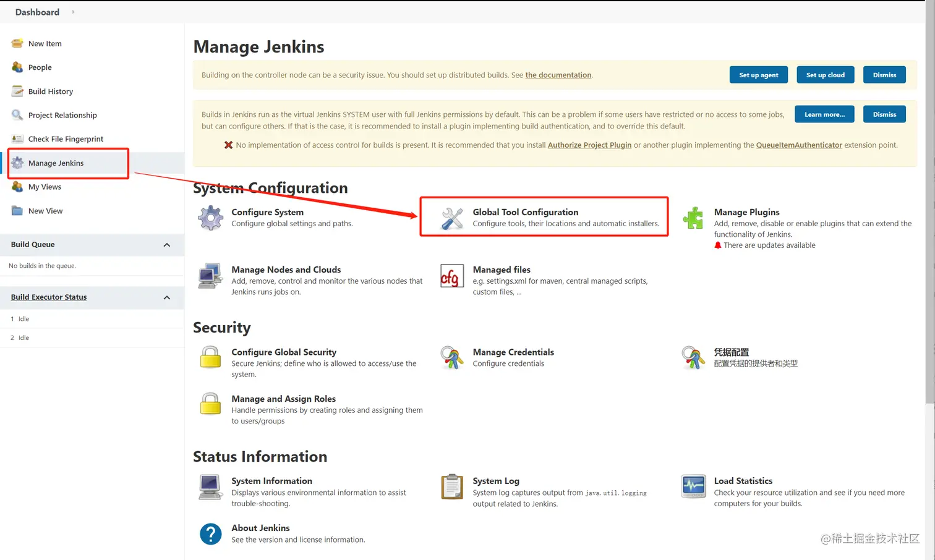Image resolution: width=935 pixels, height=560 pixels.
Task: Go to People in sidebar
Action: (x=40, y=67)
